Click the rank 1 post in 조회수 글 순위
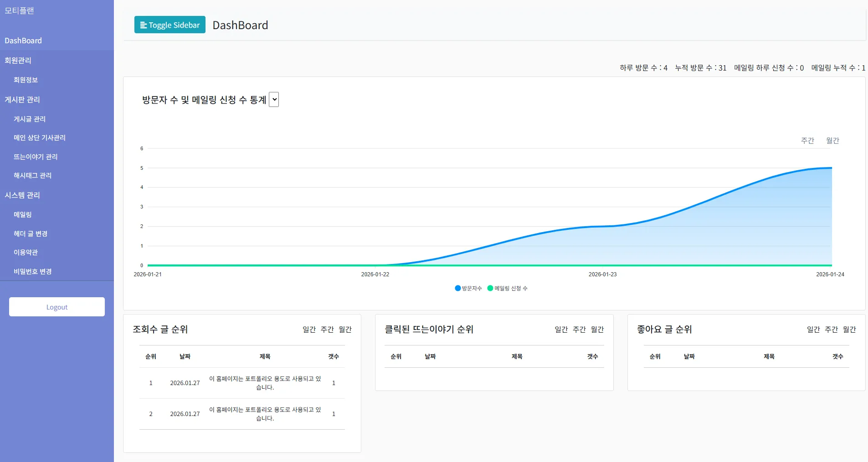The height and width of the screenshot is (462, 868). click(x=265, y=383)
